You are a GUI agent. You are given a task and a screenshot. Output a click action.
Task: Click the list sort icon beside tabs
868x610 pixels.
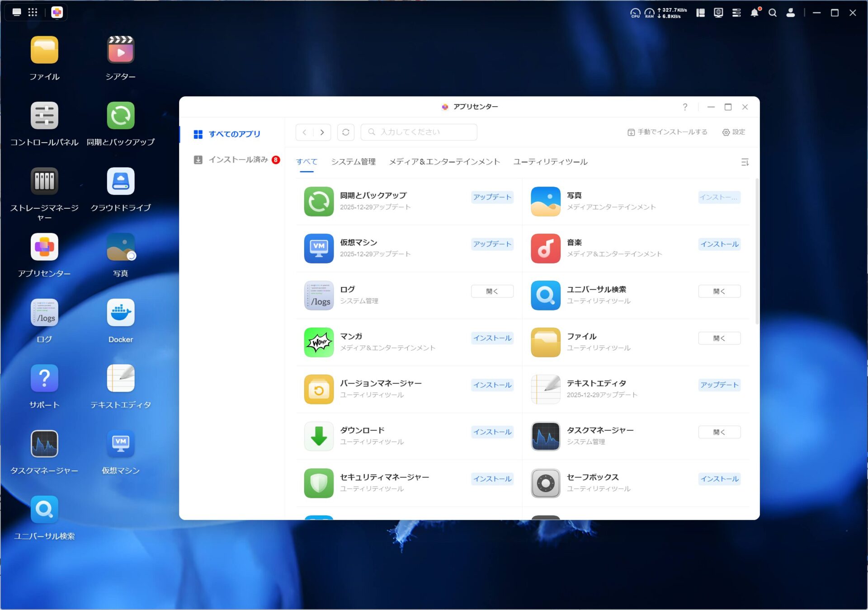[x=745, y=162]
